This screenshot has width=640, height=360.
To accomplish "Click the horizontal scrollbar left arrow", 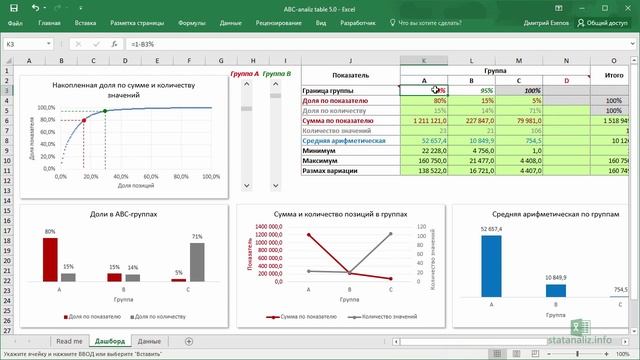I will click(396, 342).
